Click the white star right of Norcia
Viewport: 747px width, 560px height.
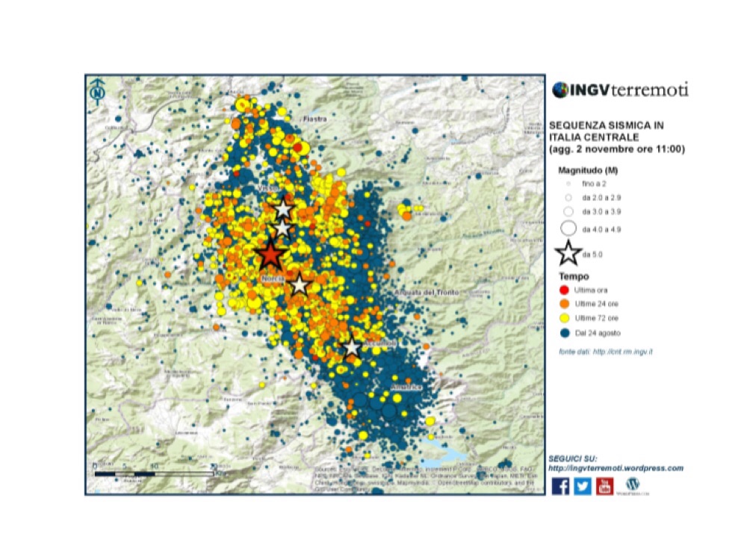coord(300,284)
